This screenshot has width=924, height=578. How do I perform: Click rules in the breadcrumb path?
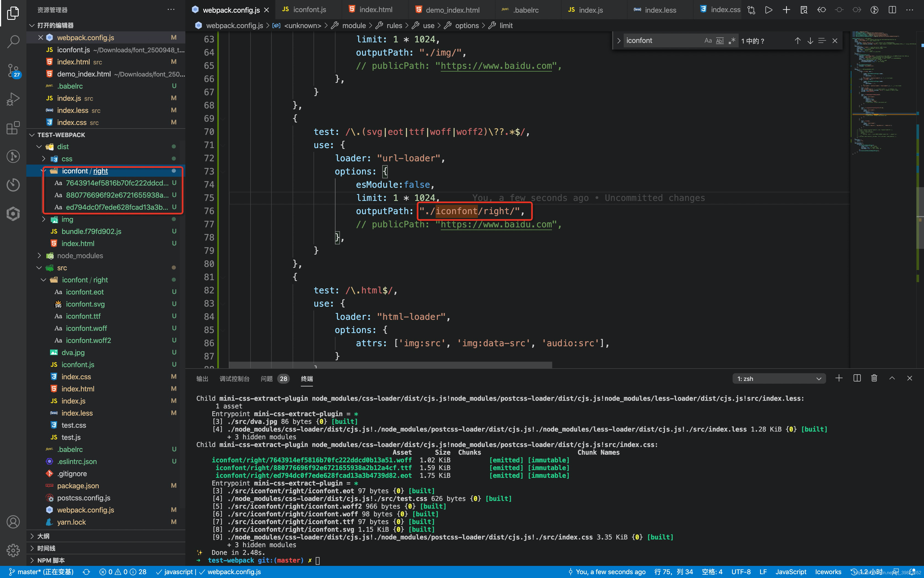[394, 26]
